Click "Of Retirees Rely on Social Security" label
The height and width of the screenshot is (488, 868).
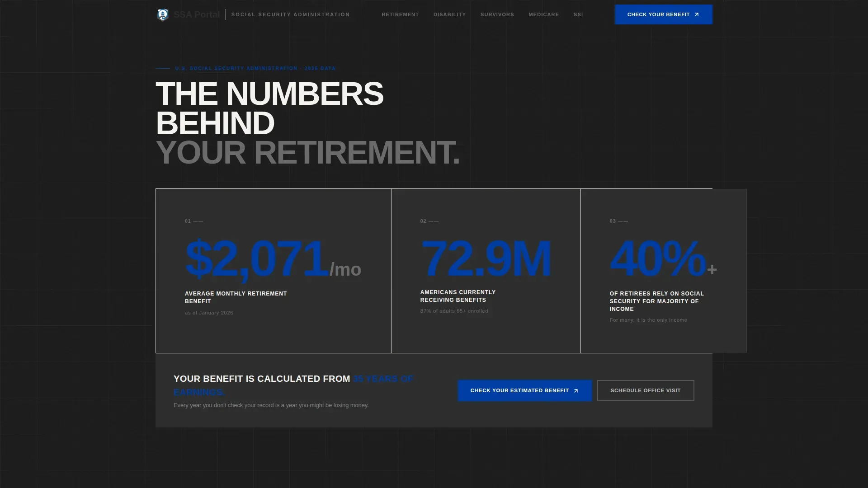[656, 301]
